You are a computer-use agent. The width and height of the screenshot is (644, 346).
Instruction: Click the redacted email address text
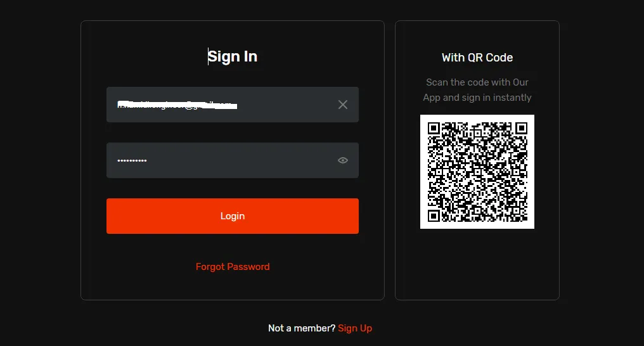pos(177,105)
